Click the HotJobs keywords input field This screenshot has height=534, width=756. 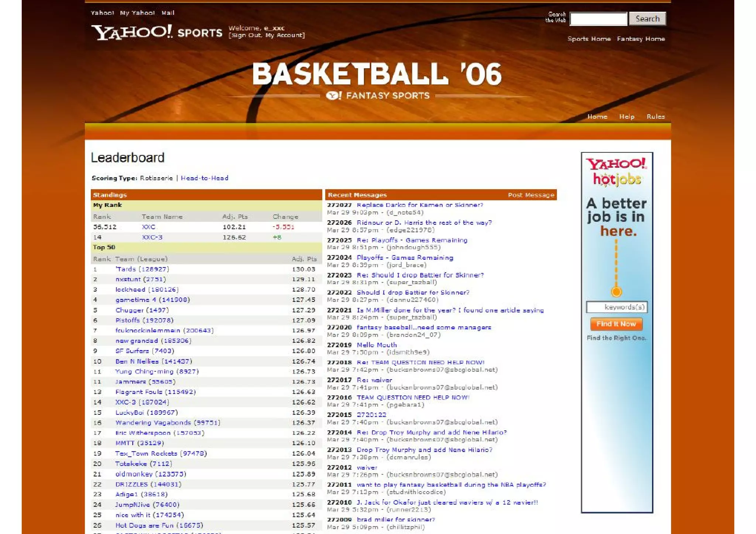pos(616,307)
